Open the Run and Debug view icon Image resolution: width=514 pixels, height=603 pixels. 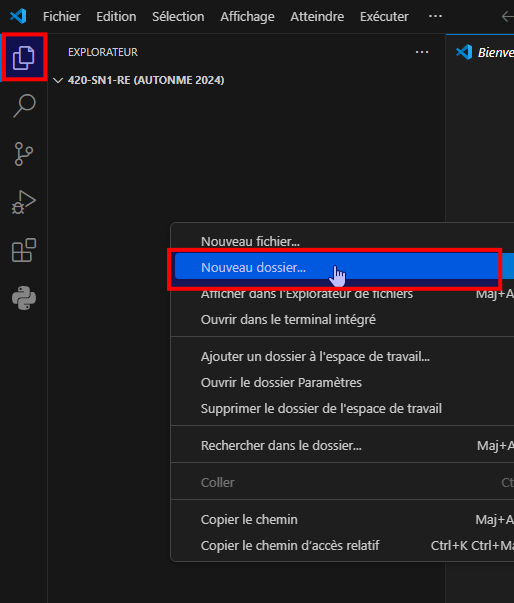coord(24,202)
